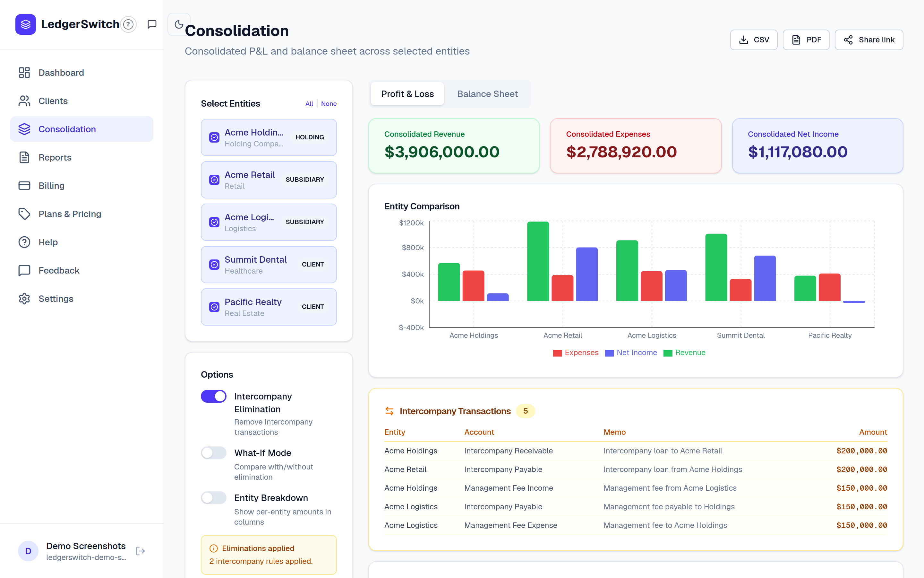Click the Billing card icon

[24, 186]
